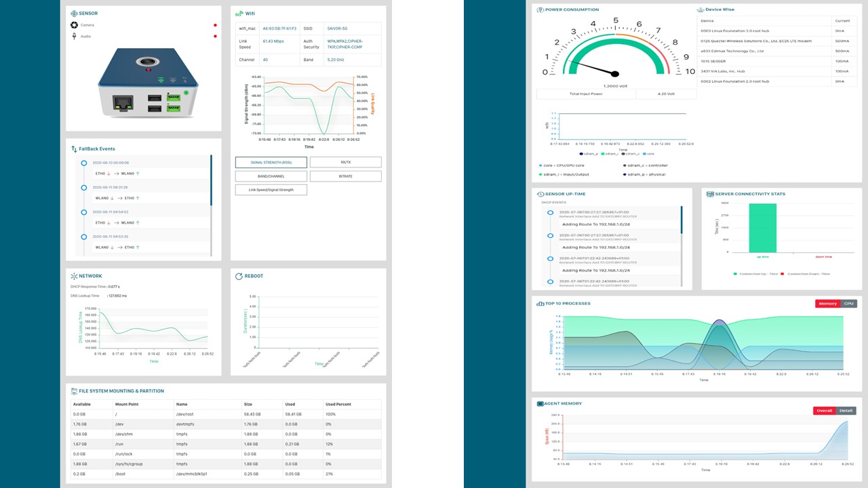
Task: Click the Server Connectivity Stats icon
Action: [x=709, y=194]
